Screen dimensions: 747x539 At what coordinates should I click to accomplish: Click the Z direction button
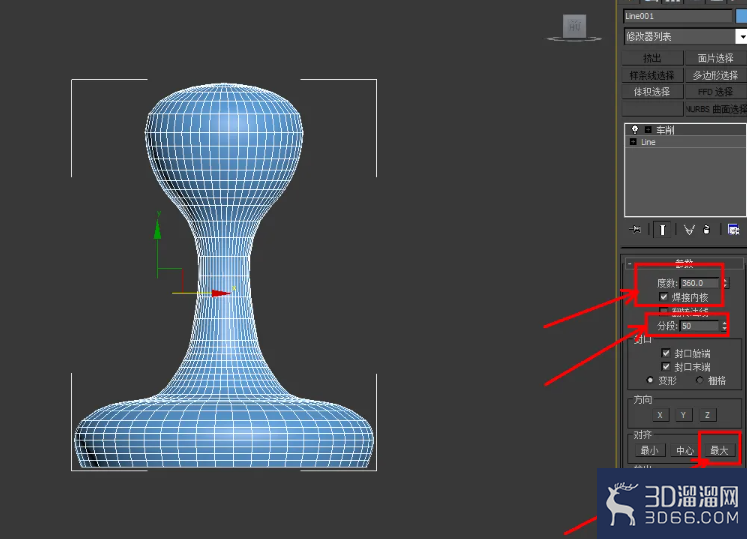click(707, 415)
